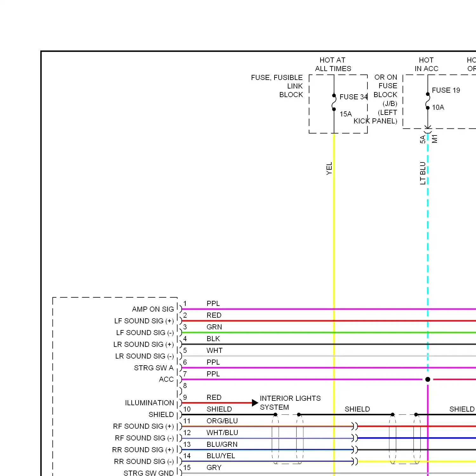This screenshot has height=476, width=476.
Task: Click the 'ACC' terminal label
Action: [166, 379]
